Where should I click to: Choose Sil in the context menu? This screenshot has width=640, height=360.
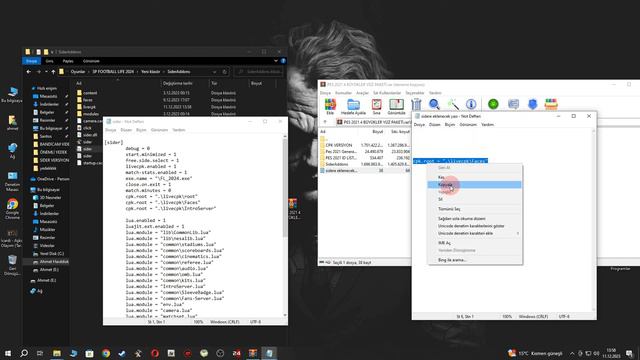[x=474, y=199]
